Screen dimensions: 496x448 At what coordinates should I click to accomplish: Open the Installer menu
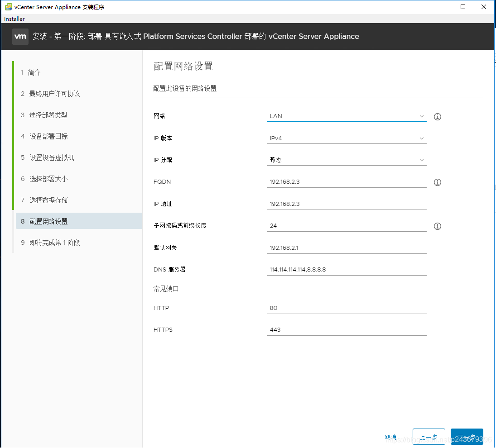click(x=14, y=19)
